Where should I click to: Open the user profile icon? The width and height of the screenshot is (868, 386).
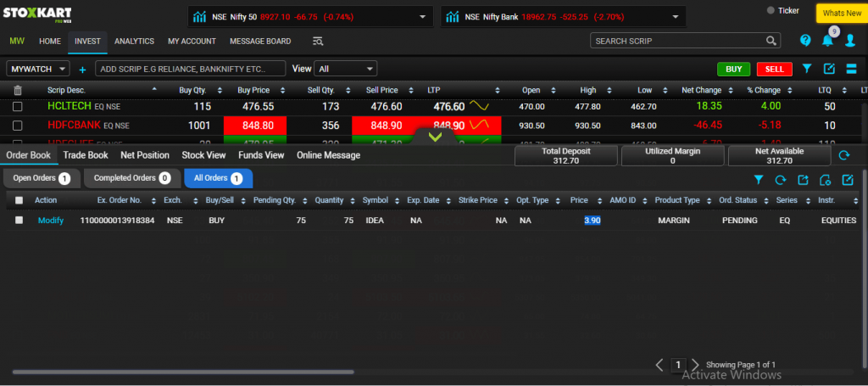pos(850,41)
